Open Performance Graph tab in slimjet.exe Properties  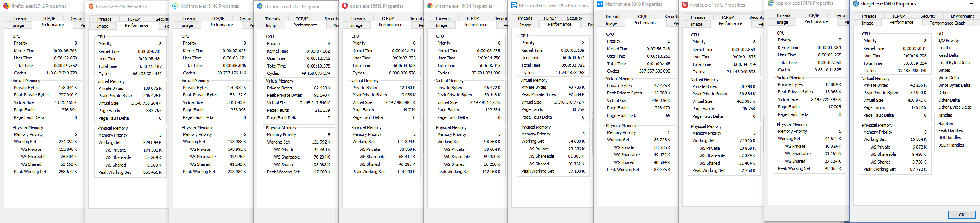point(947,23)
